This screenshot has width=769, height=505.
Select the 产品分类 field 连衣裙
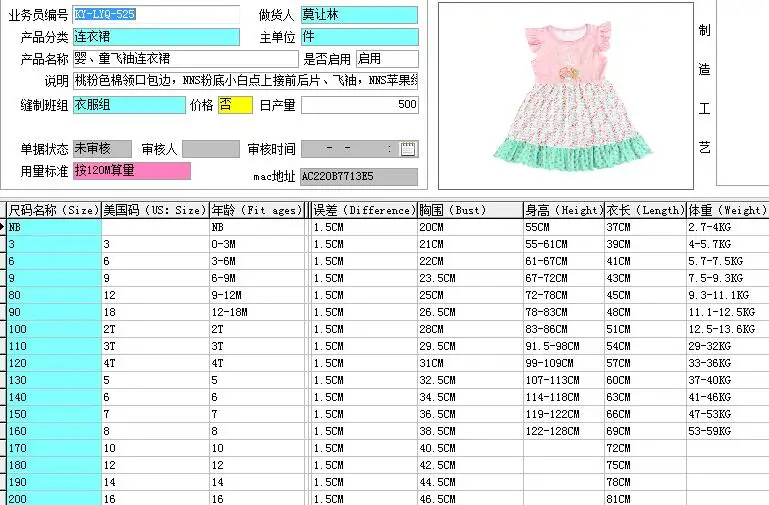(x=156, y=37)
